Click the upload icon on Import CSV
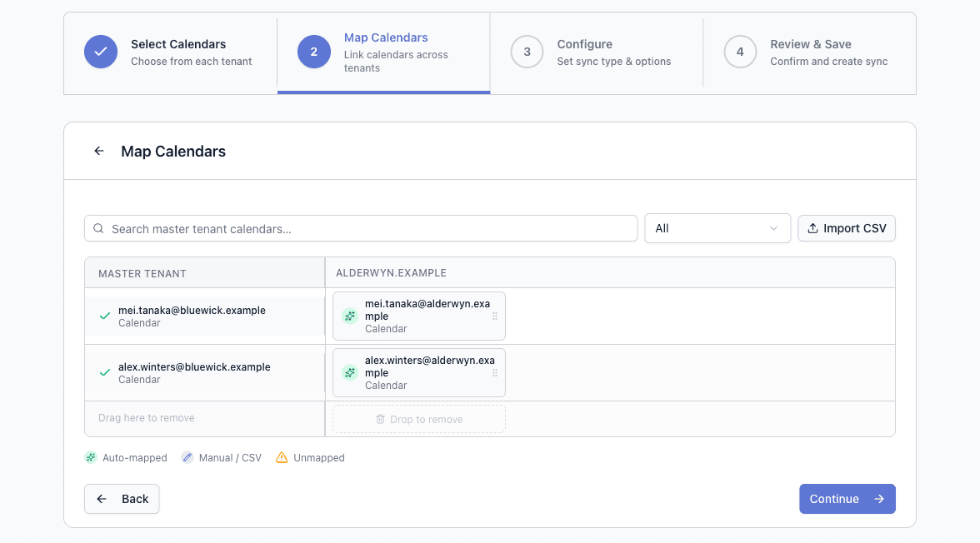 [812, 229]
